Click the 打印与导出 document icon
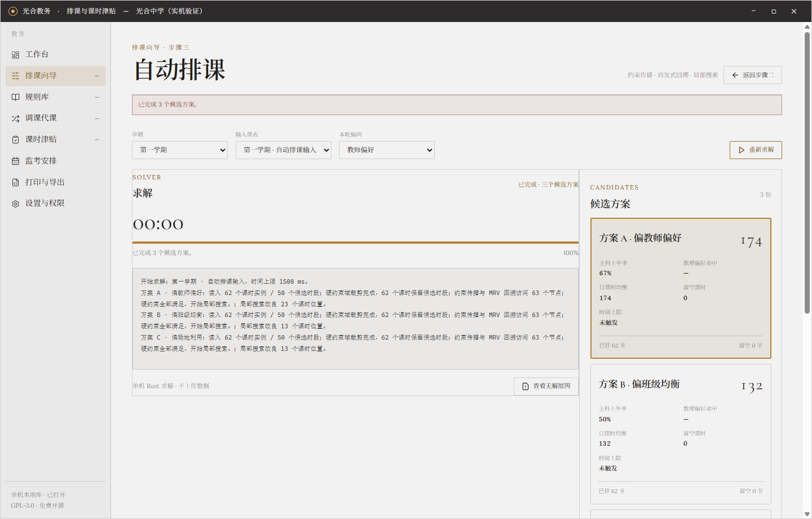 (15, 182)
